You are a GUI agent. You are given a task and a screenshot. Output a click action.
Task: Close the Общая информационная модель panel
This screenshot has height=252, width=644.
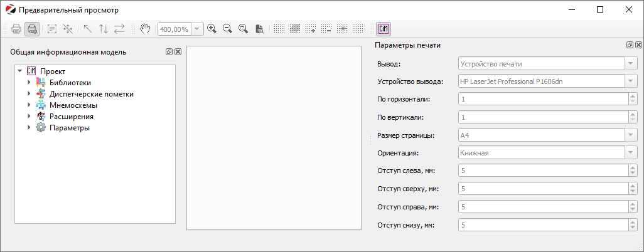(x=178, y=52)
